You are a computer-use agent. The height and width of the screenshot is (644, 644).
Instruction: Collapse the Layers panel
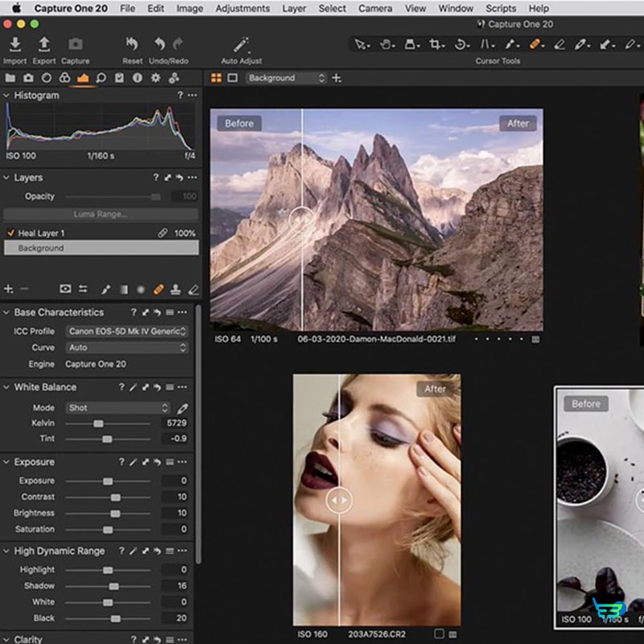tap(6, 177)
